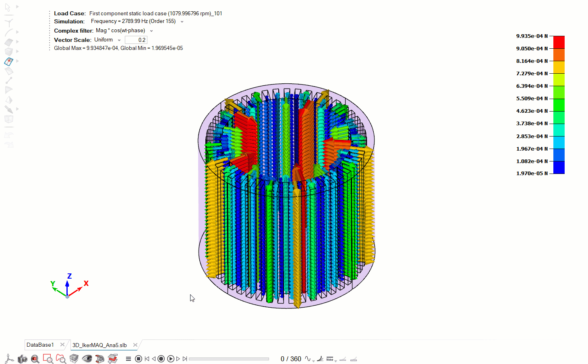588x364 pixels.
Task: Open the view cube orientation icon
Action: tap(74, 359)
